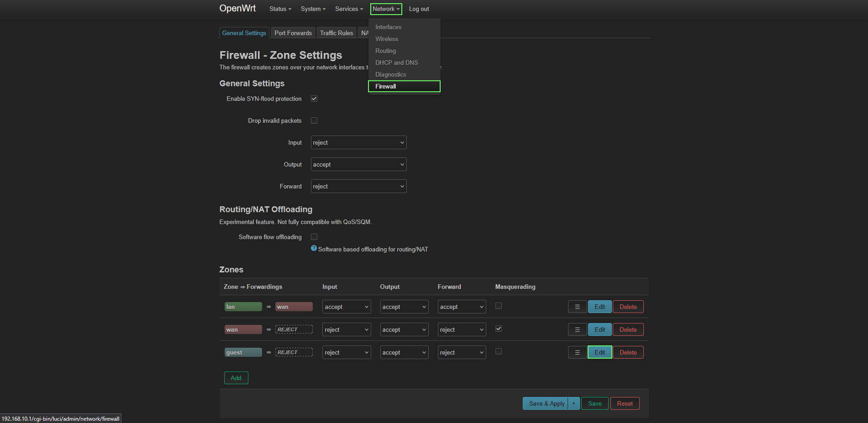This screenshot has width=868, height=423.
Task: Toggle Masquerading for the lan zone
Action: 499,306
